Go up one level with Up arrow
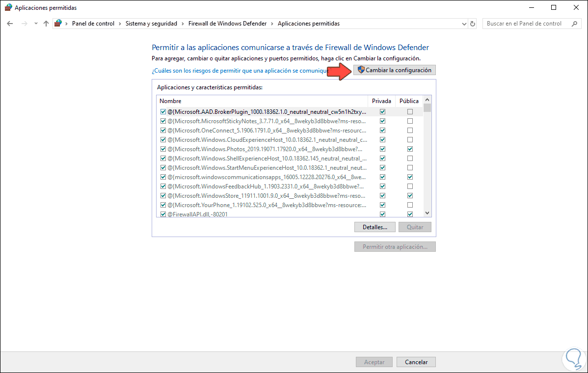Image resolution: width=588 pixels, height=373 pixels. (x=46, y=24)
